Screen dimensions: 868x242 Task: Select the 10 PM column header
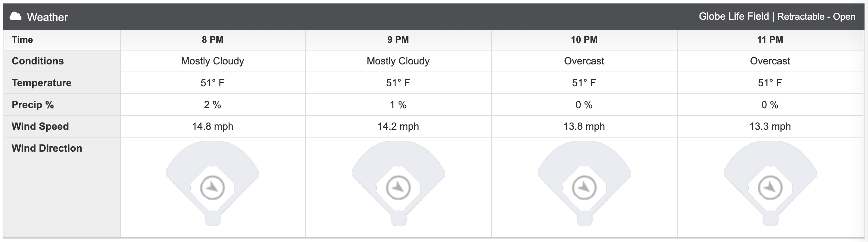(x=584, y=40)
